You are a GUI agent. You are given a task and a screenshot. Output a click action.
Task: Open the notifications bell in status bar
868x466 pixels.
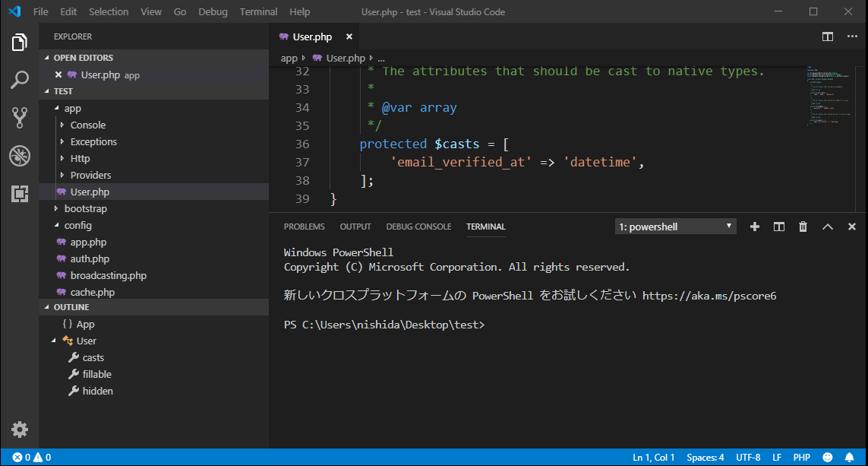coord(850,458)
